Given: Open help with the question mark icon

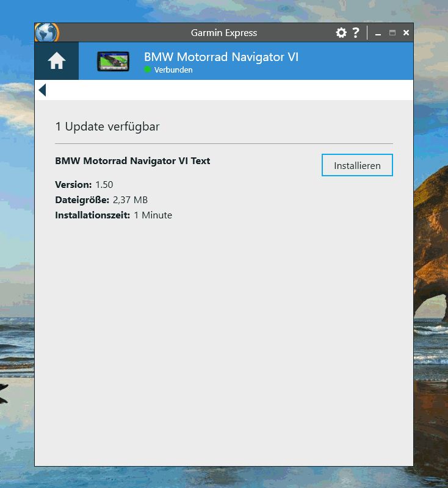Looking at the screenshot, I should 356,33.
